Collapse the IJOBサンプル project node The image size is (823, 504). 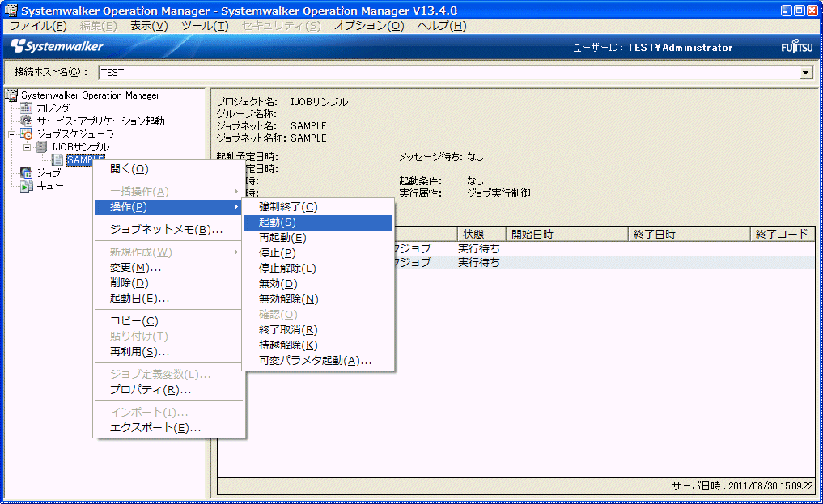28,147
